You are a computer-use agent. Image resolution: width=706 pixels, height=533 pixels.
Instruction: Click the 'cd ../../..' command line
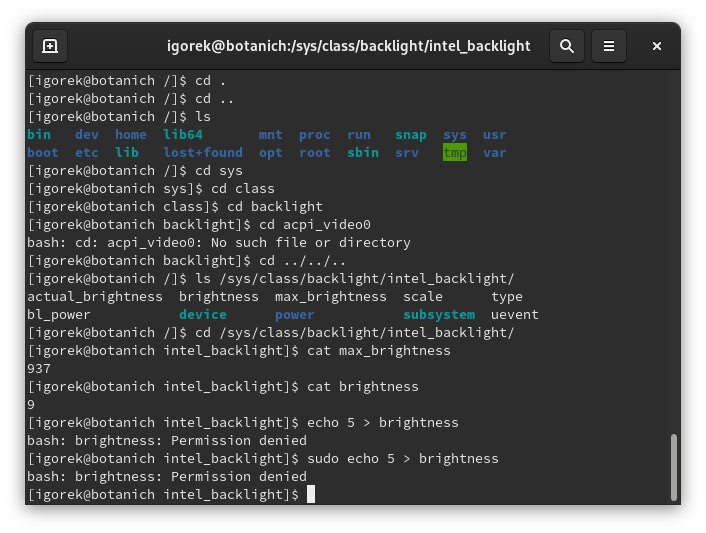click(302, 261)
